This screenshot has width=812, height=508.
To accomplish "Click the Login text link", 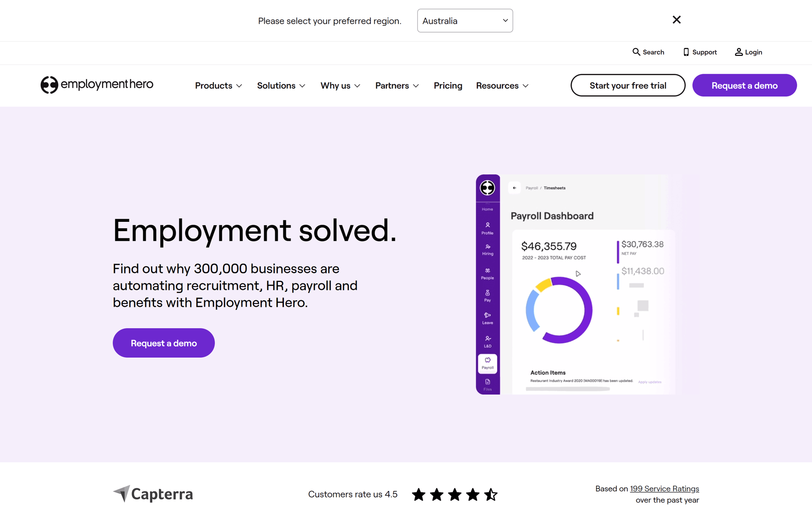I will [x=753, y=52].
